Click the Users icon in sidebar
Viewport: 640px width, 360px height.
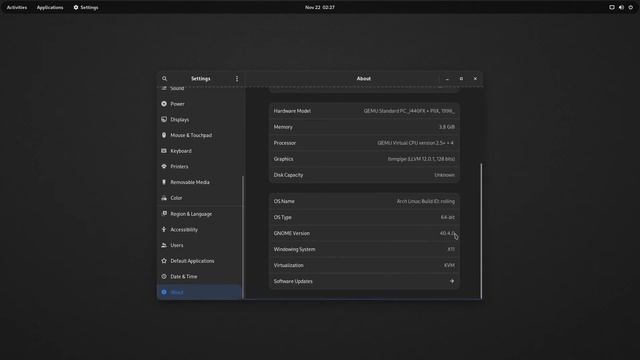pos(164,245)
